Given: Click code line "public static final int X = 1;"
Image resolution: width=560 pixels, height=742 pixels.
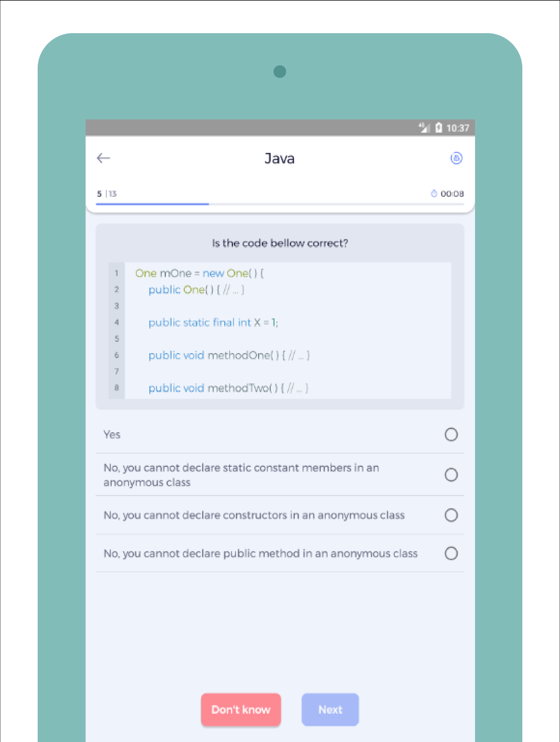Looking at the screenshot, I should pyautogui.click(x=213, y=323).
